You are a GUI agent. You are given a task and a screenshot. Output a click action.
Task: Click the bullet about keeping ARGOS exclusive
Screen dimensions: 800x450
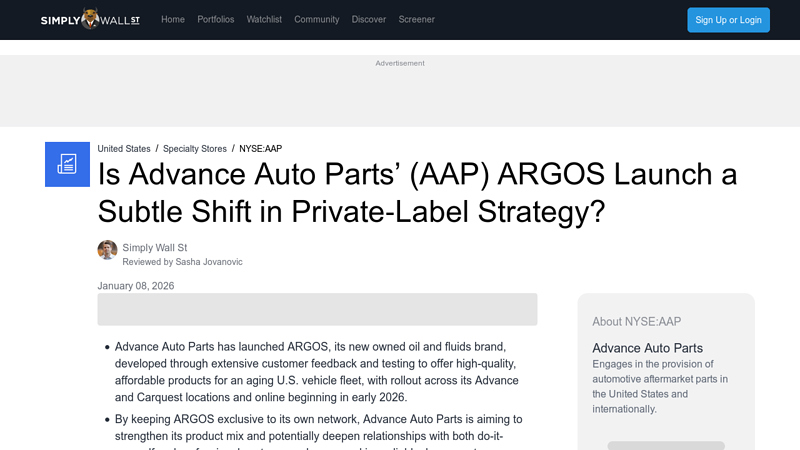pos(318,431)
